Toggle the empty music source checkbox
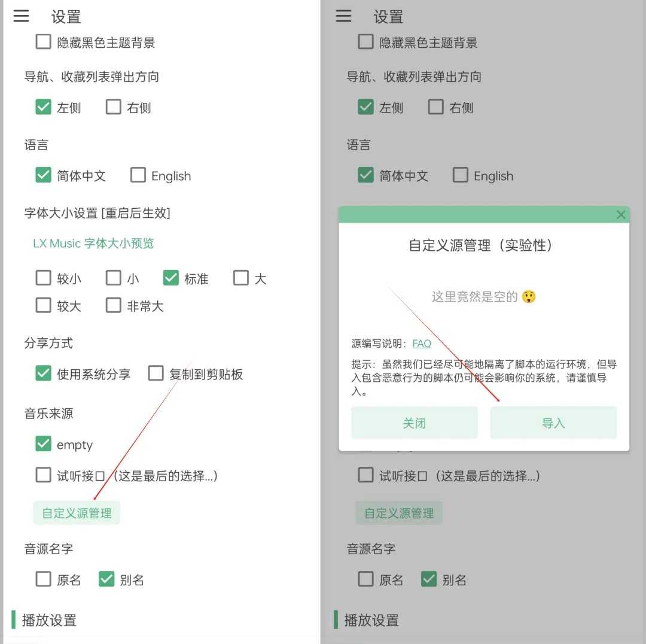 tap(43, 443)
